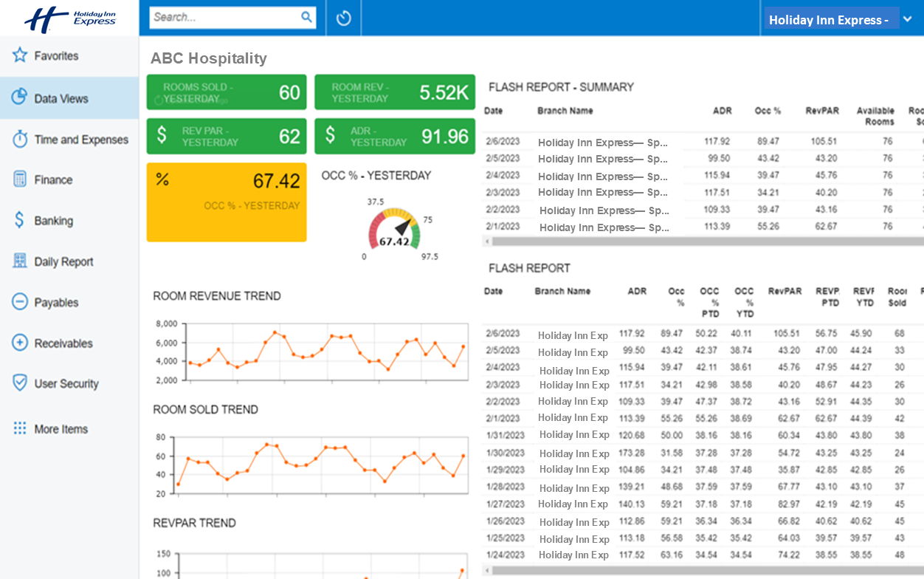924x579 pixels.
Task: Click the yellow OCC % Yesterday tile
Action: 226,202
